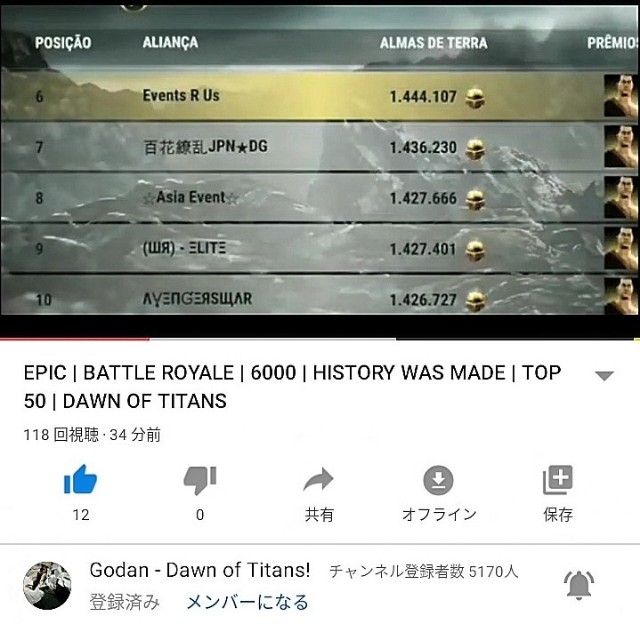The height and width of the screenshot is (624, 640).
Task: Select 百花繚乱JPN★DG alliance row
Action: pos(320,147)
